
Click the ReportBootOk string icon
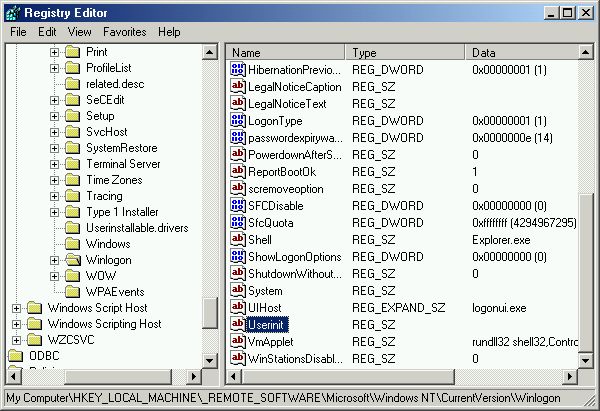tap(238, 171)
